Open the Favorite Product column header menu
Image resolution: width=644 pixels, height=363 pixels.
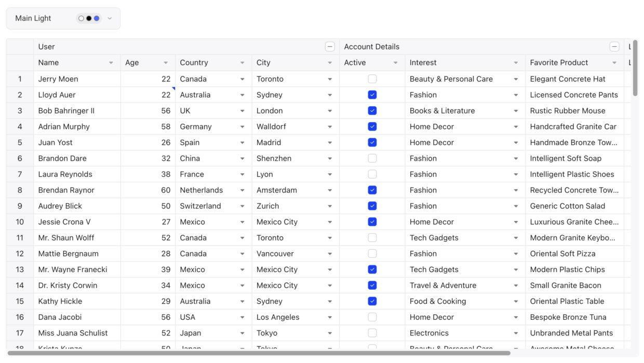(614, 63)
